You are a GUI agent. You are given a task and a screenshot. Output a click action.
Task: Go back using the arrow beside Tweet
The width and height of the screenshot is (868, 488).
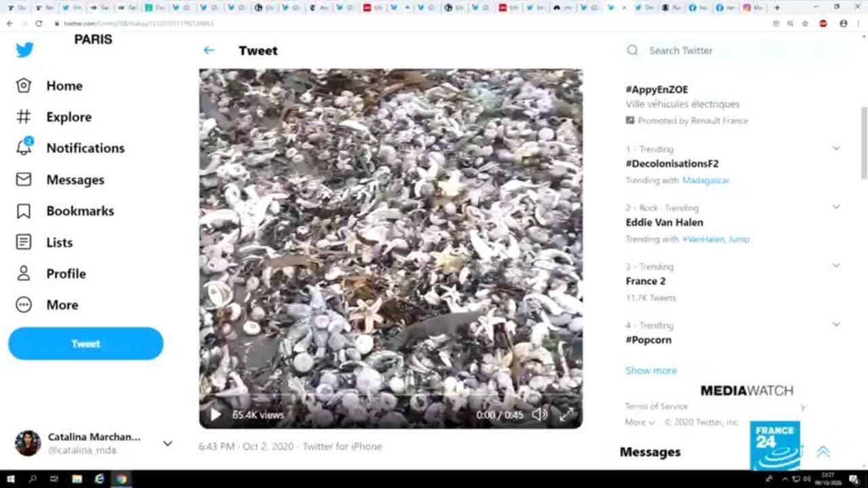209,50
